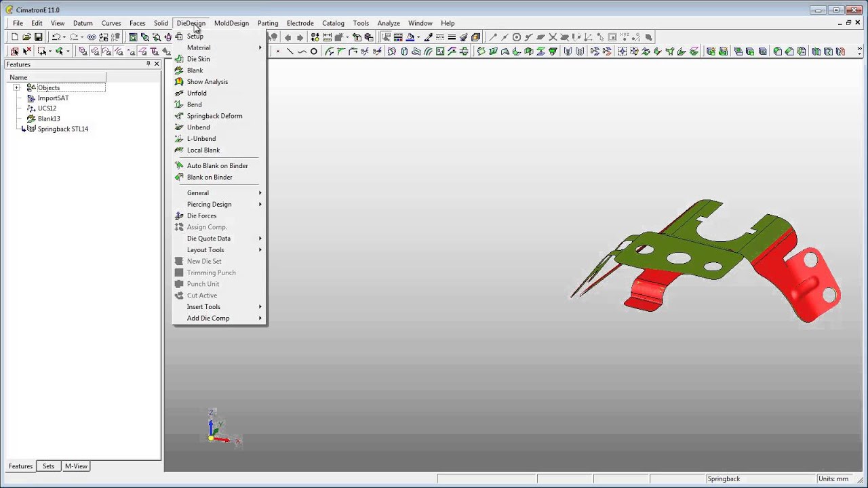This screenshot has width=868, height=488.
Task: Open the paint bucket color dropdown arrow
Action: point(418,37)
